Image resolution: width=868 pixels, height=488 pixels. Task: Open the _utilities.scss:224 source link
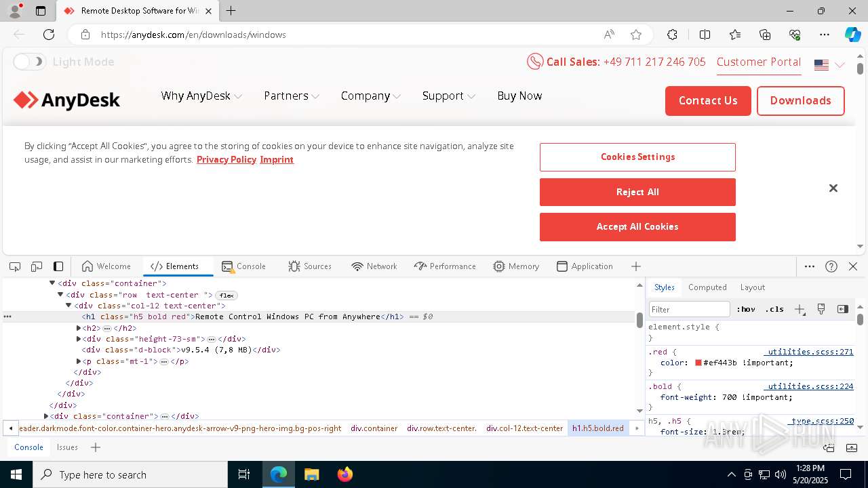[808, 386]
